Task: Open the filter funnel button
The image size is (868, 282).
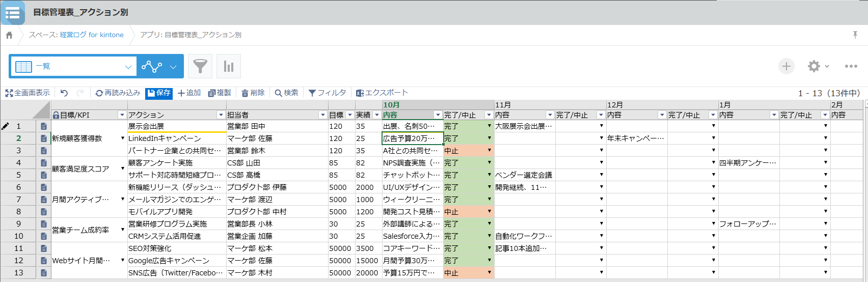Action: [200, 66]
